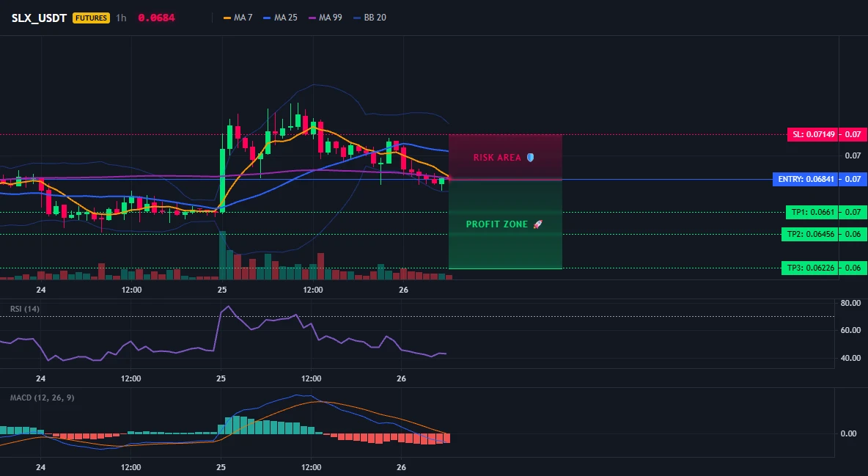The height and width of the screenshot is (476, 868).
Task: Click the red 0.0684 current price
Action: click(156, 18)
